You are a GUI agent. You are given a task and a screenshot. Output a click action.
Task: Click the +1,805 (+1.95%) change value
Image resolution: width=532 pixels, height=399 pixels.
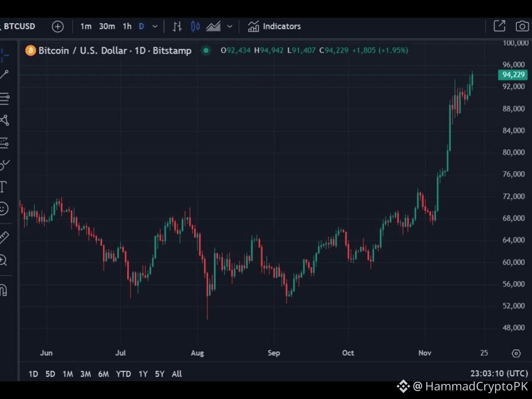coord(380,51)
